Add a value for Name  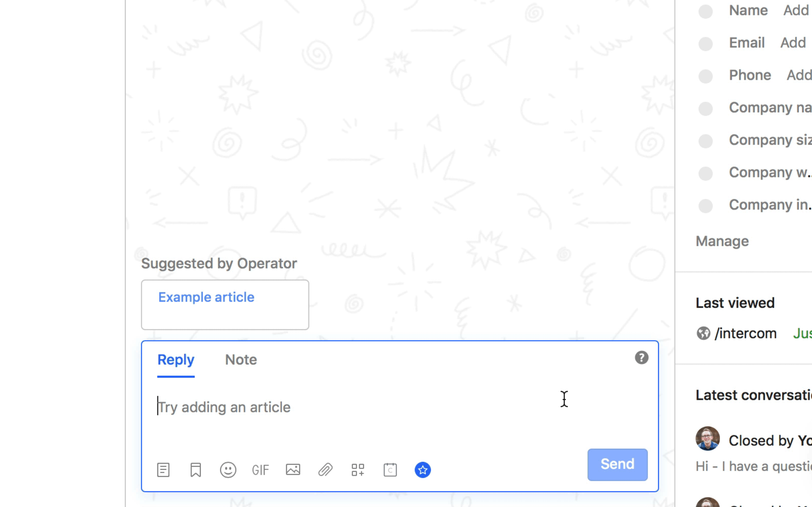click(796, 10)
